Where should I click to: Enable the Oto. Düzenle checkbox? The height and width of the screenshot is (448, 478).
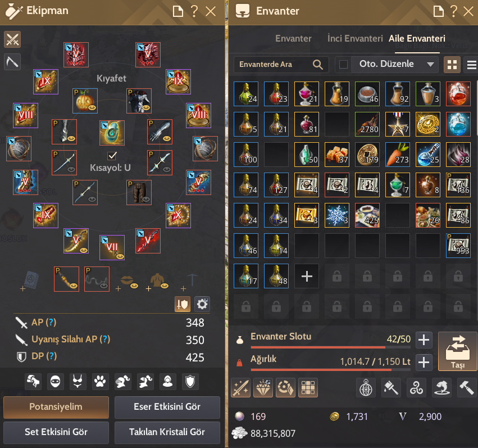pyautogui.click(x=343, y=64)
